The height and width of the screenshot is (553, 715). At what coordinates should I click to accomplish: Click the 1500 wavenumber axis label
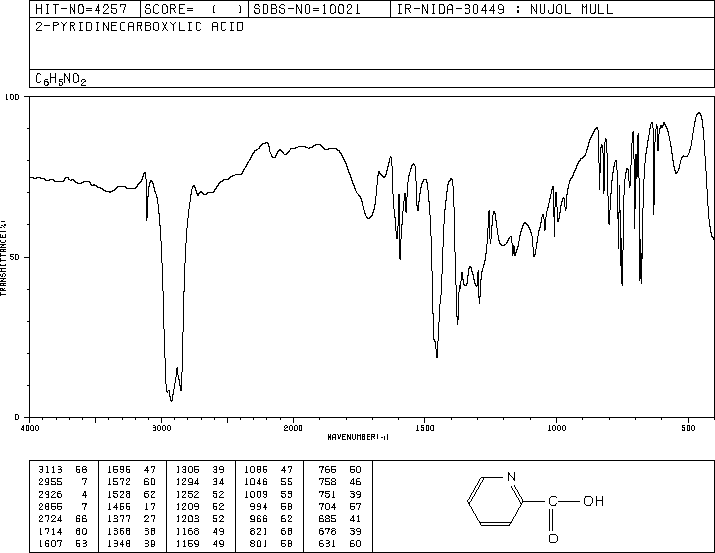coord(425,428)
